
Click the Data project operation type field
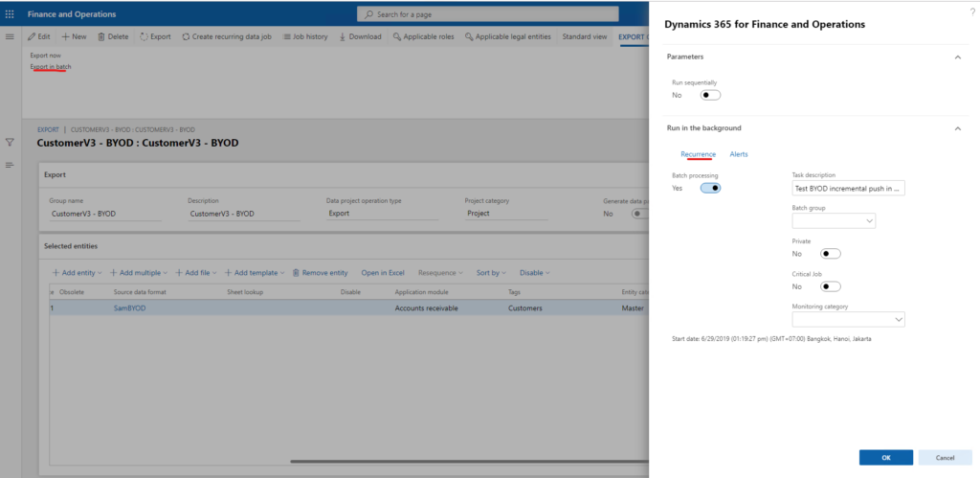(383, 214)
